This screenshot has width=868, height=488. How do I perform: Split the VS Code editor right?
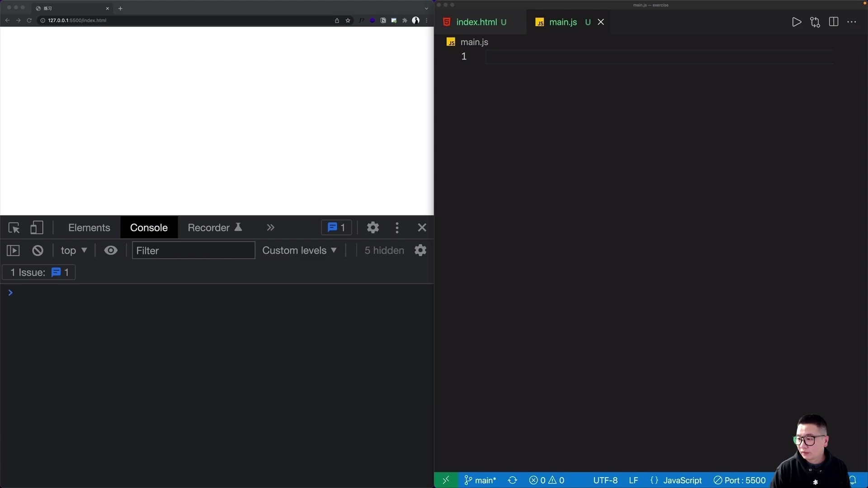click(x=834, y=22)
